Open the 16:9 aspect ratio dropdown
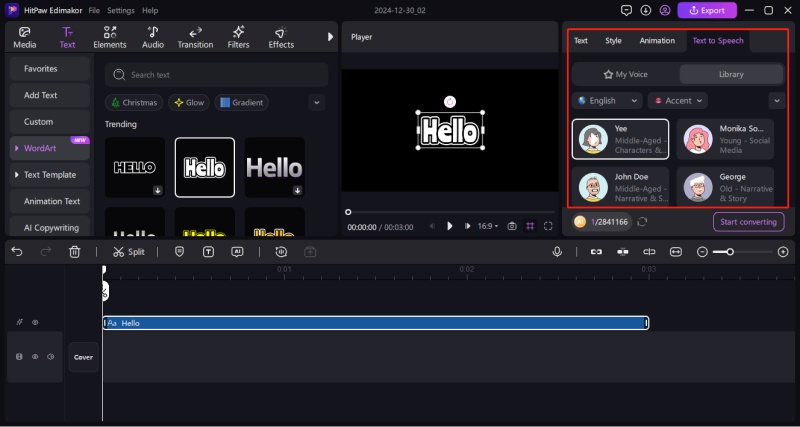The height and width of the screenshot is (427, 800). (x=486, y=226)
